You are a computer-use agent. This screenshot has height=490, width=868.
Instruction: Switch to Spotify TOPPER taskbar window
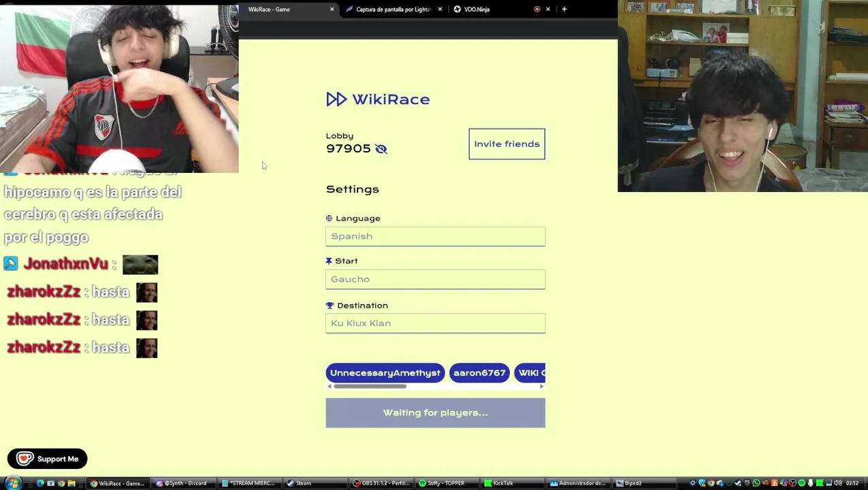[x=447, y=483]
